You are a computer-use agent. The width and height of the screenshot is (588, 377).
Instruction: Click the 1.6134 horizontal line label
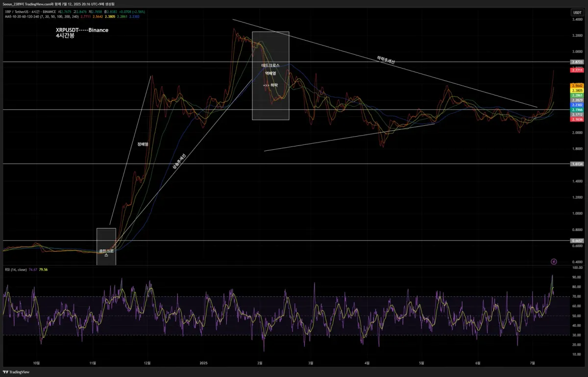(x=577, y=164)
